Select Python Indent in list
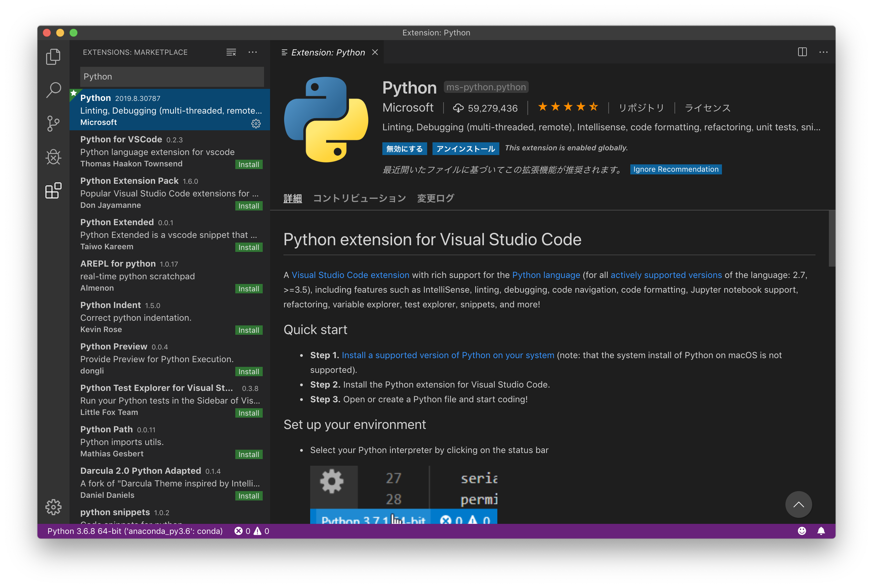 click(169, 317)
